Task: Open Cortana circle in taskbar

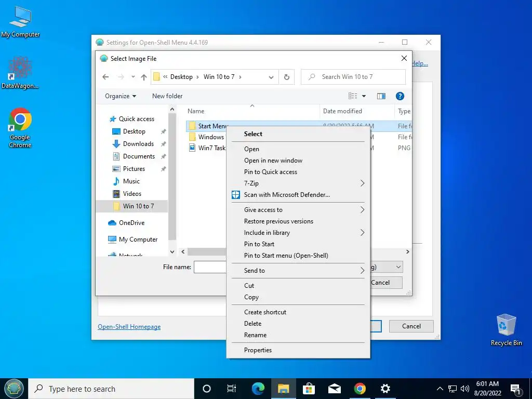Action: click(206, 389)
